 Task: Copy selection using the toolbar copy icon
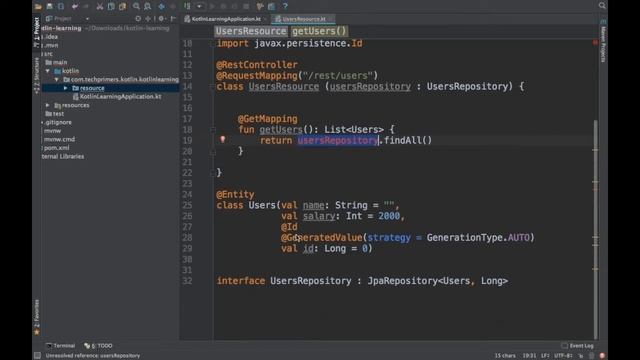tap(111, 6)
